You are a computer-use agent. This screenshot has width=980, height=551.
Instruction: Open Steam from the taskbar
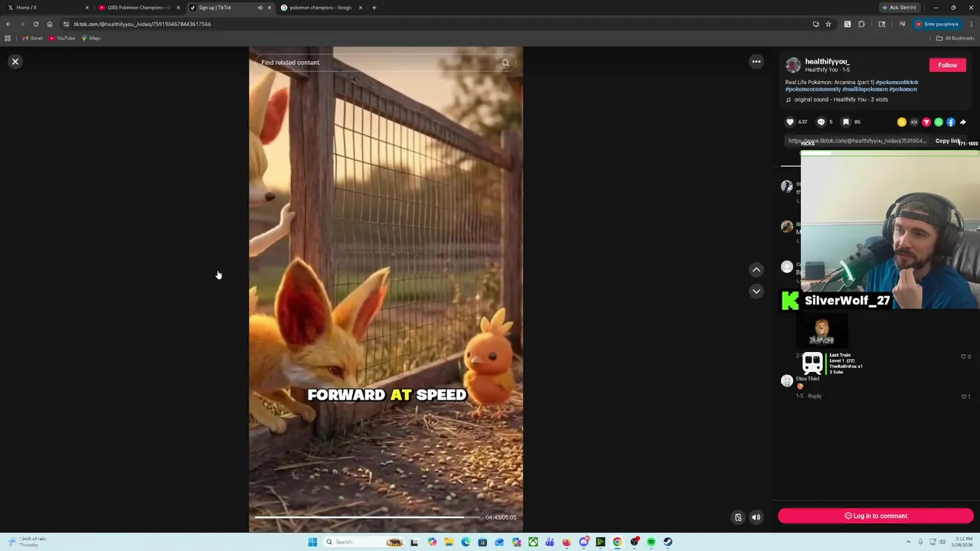(x=668, y=542)
